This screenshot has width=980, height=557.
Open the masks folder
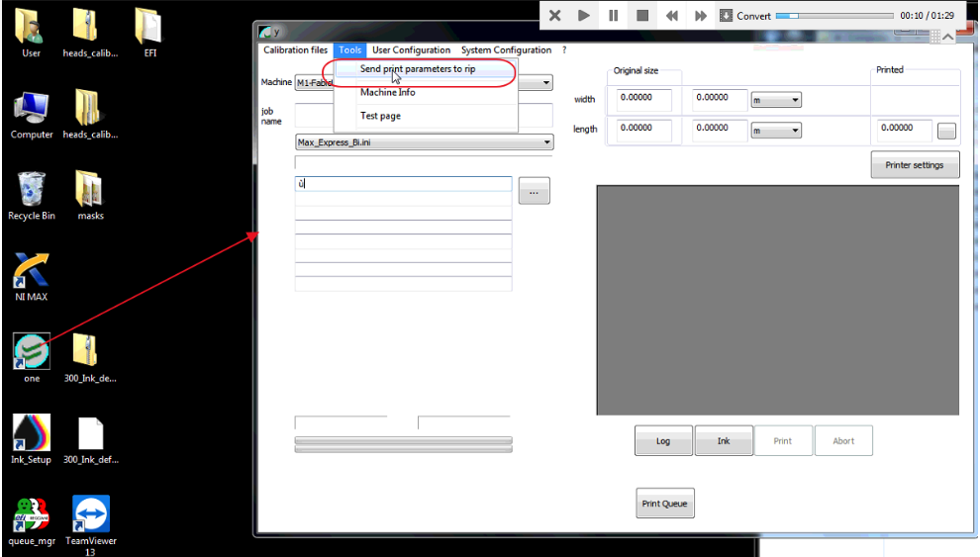coord(90,190)
